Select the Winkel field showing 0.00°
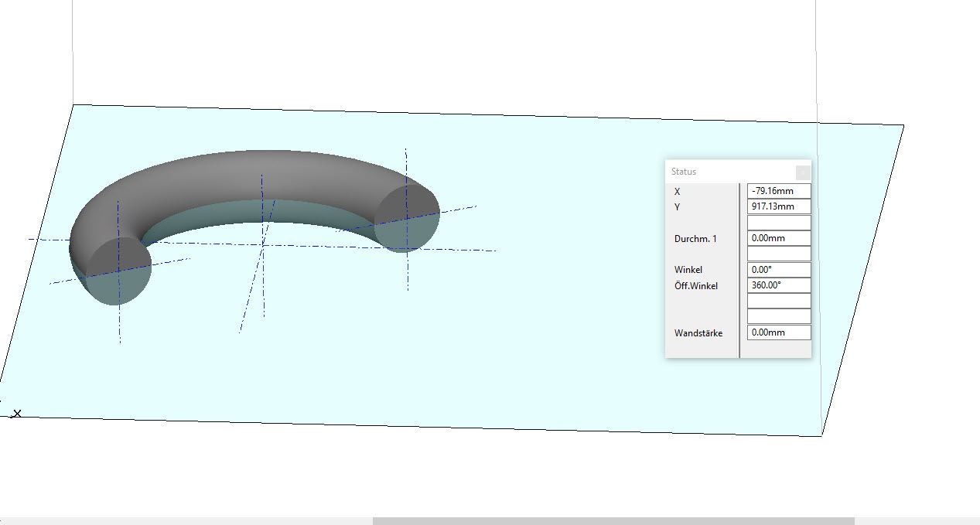Viewport: 980px width, 525px height. (x=779, y=270)
